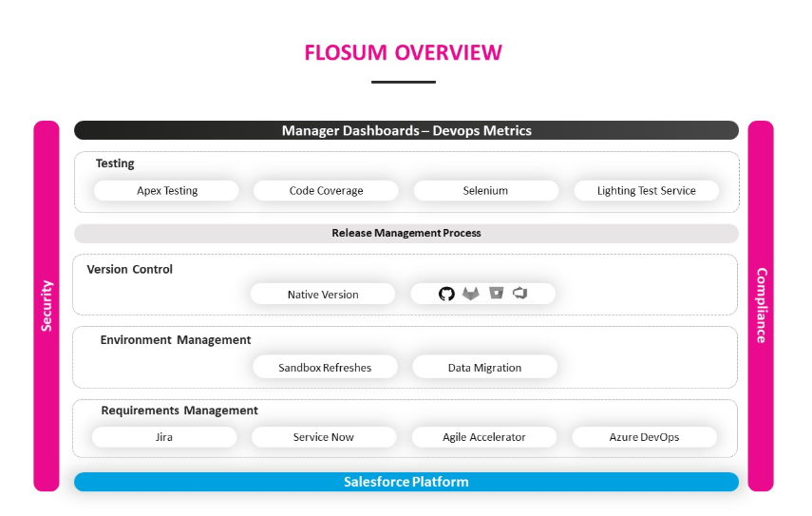Click the Service Now pill
Viewport: 812px width, 516px height.
point(323,437)
